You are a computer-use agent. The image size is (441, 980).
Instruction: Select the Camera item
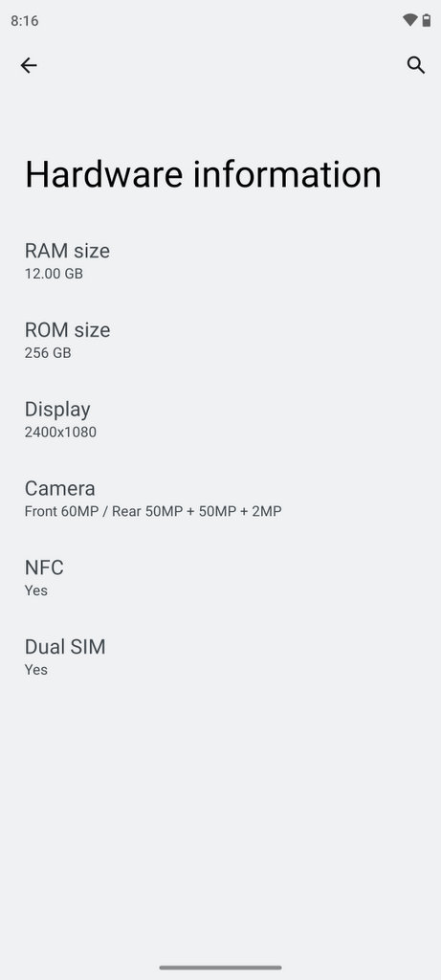point(220,499)
